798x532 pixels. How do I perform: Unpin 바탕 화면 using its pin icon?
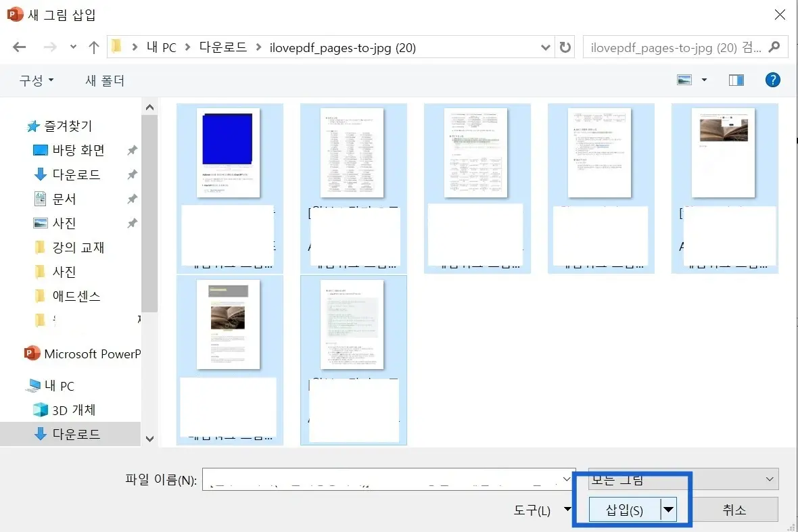134,150
